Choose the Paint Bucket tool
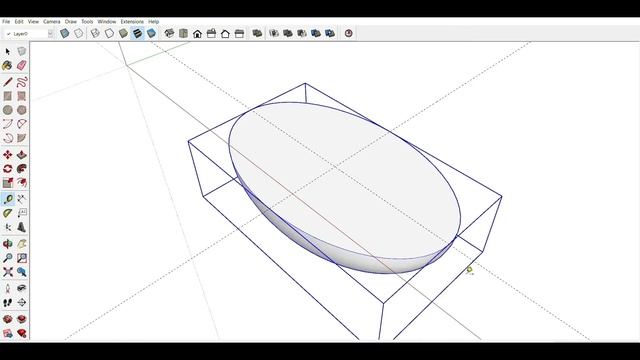Image resolution: width=640 pixels, height=360 pixels. click(8, 65)
